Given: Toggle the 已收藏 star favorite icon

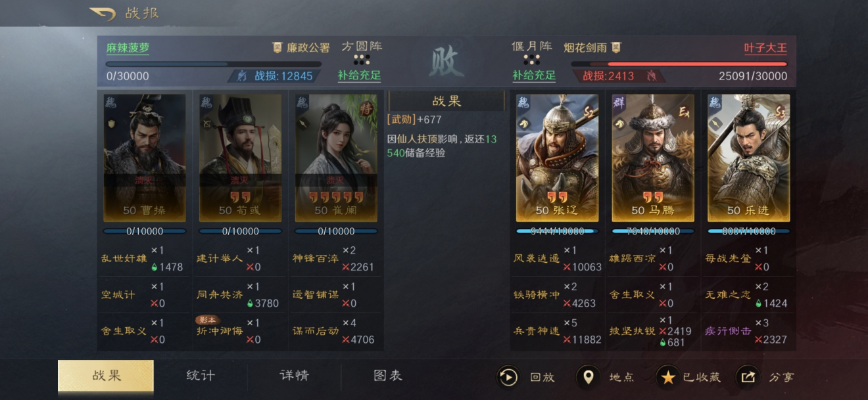Looking at the screenshot, I should click(667, 377).
